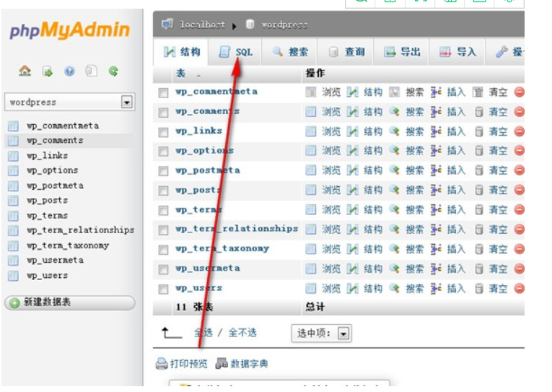The image size is (552, 392).
Task: Open the wordpress database dropdown
Action: coord(70,102)
